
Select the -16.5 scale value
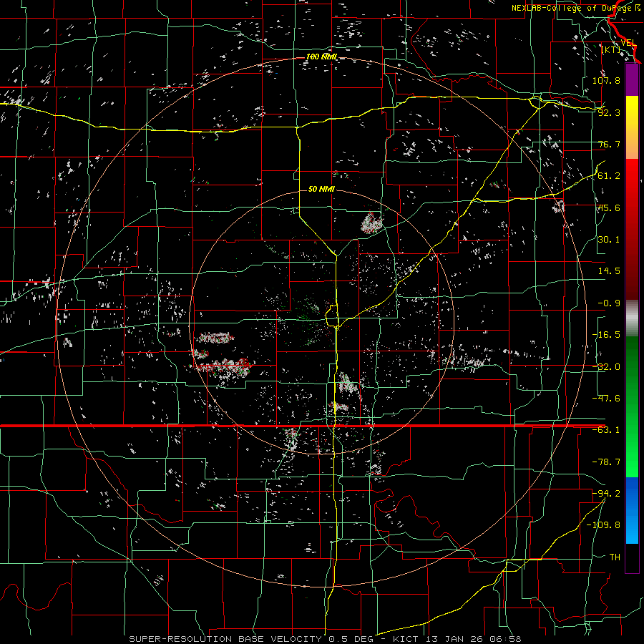(606, 335)
